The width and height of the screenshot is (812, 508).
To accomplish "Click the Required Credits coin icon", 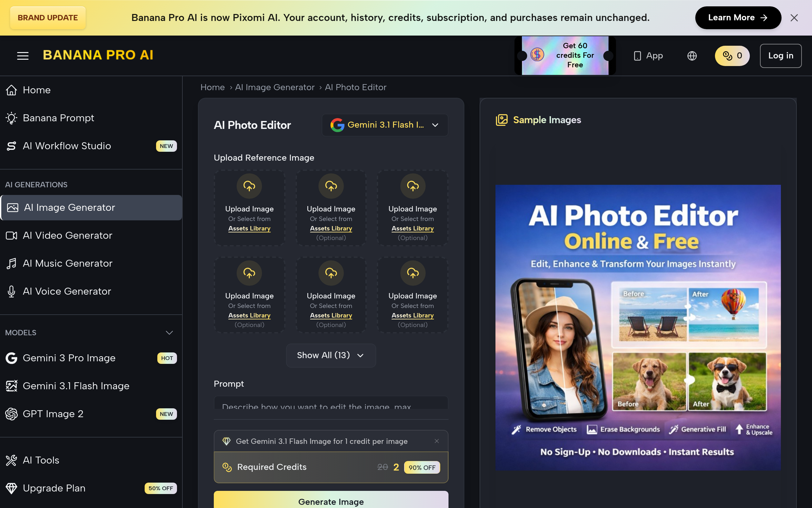I will (227, 467).
